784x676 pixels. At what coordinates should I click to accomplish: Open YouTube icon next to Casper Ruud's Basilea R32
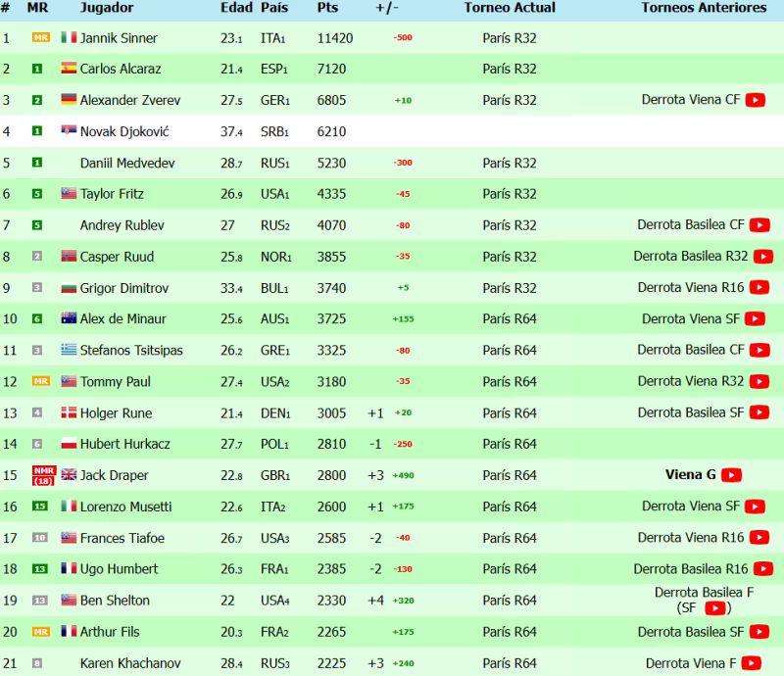tap(763, 257)
